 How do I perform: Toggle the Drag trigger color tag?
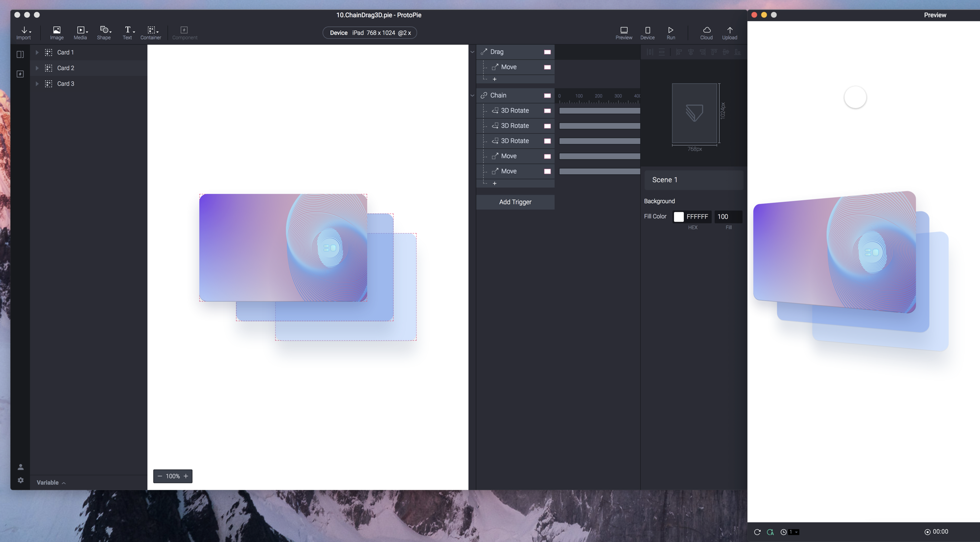click(547, 52)
